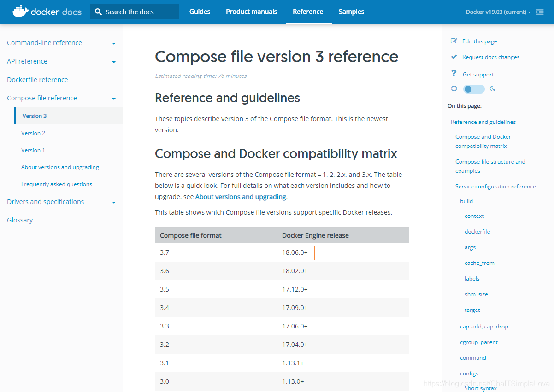The height and width of the screenshot is (392, 554).
Task: Jump to build section link
Action: pyautogui.click(x=466, y=201)
